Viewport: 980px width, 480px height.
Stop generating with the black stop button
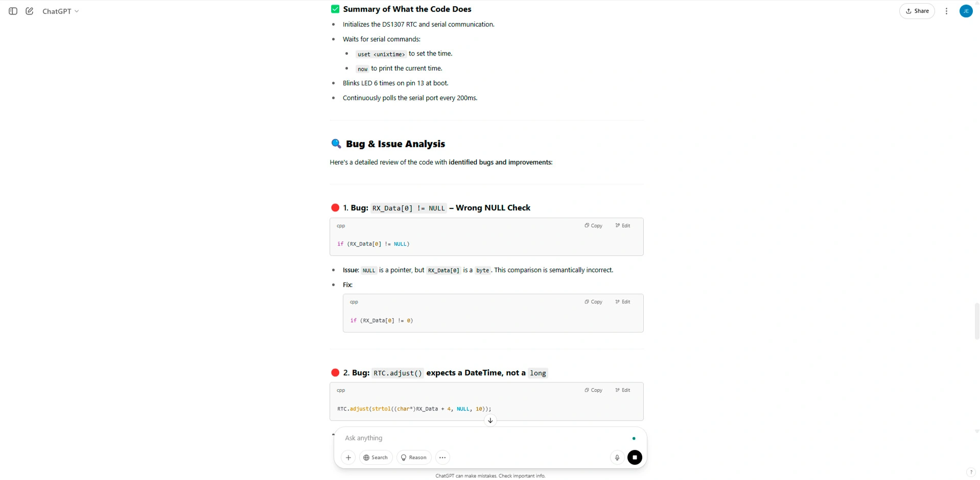coord(635,458)
